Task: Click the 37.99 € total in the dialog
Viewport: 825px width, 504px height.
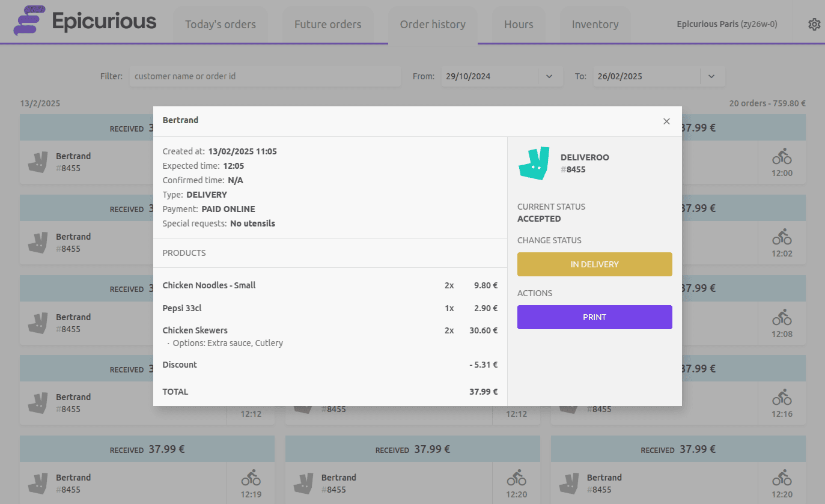Action: [484, 392]
